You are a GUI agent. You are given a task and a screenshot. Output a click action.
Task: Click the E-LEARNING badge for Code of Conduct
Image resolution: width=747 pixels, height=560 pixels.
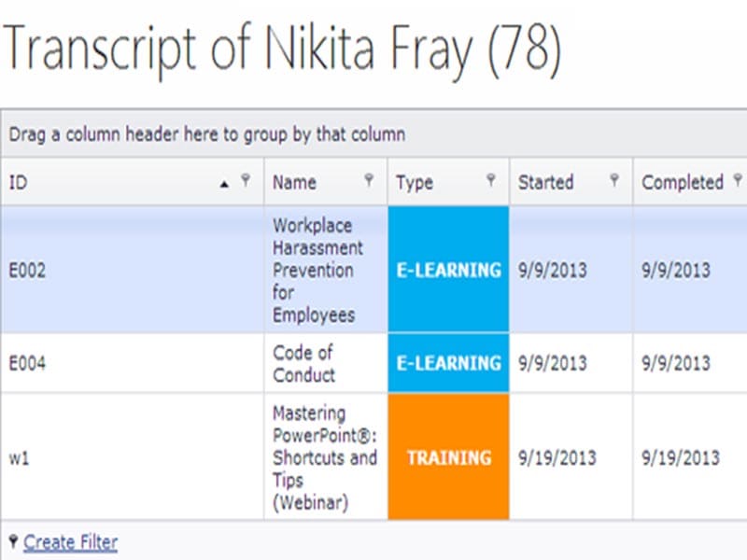point(448,363)
